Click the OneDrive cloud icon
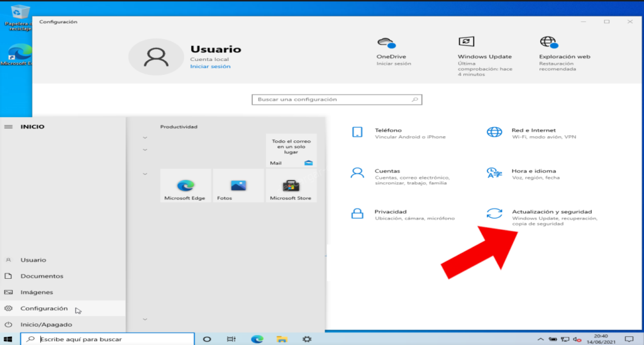The image size is (644, 345). pyautogui.click(x=386, y=43)
